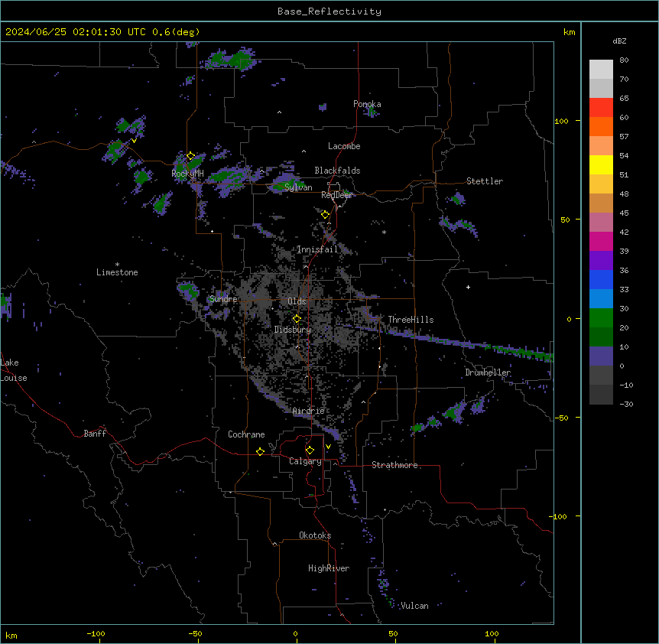Click the Drumheller label

(x=488, y=372)
